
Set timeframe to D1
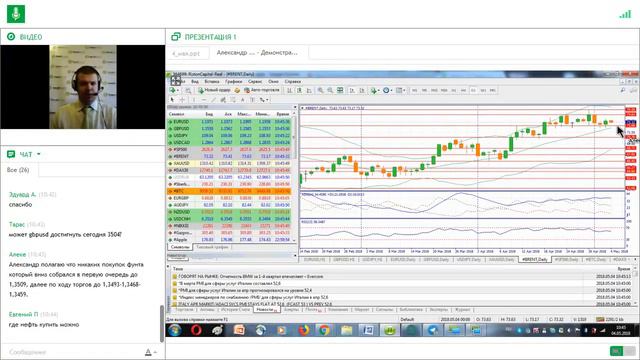tap(473, 90)
